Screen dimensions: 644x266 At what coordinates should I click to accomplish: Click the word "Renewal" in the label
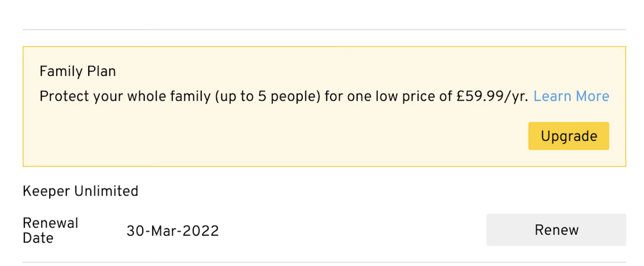[x=50, y=223]
